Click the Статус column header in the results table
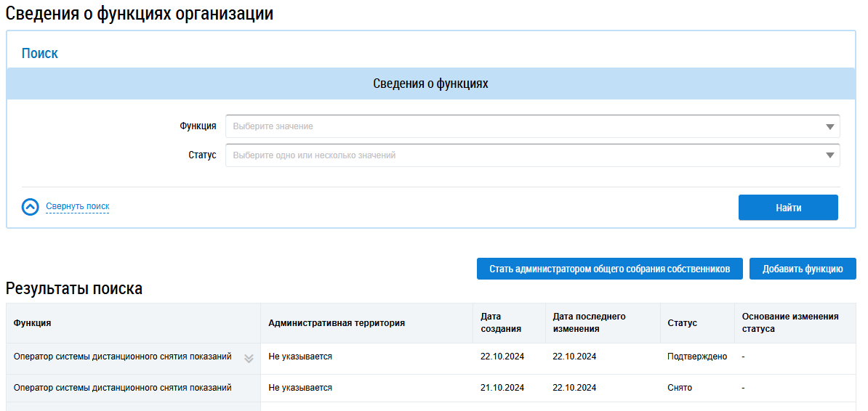The image size is (868, 411). point(682,323)
